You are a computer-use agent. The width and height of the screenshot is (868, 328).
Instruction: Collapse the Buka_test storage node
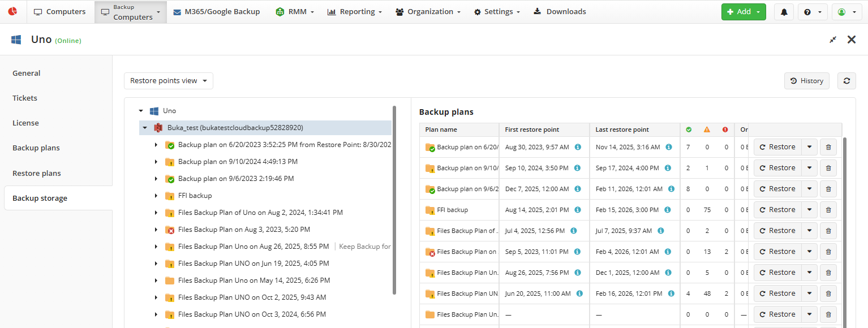[145, 128]
